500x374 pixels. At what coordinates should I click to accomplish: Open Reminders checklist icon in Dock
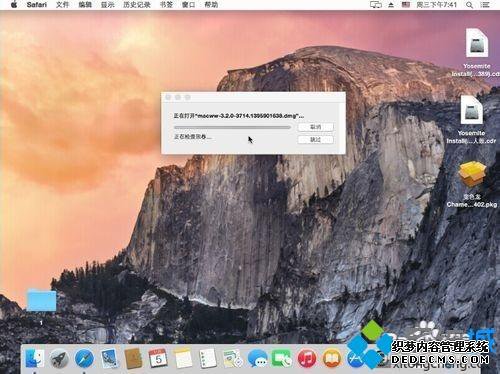207,359
